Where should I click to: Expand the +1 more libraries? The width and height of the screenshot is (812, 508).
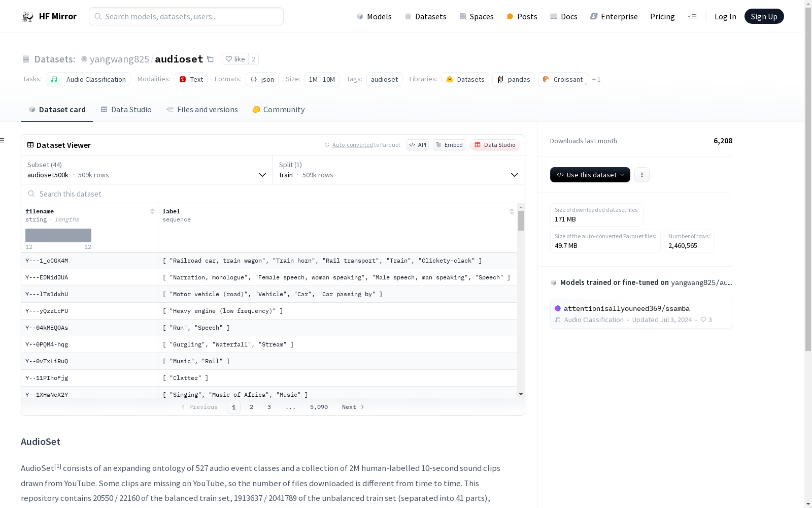596,79
